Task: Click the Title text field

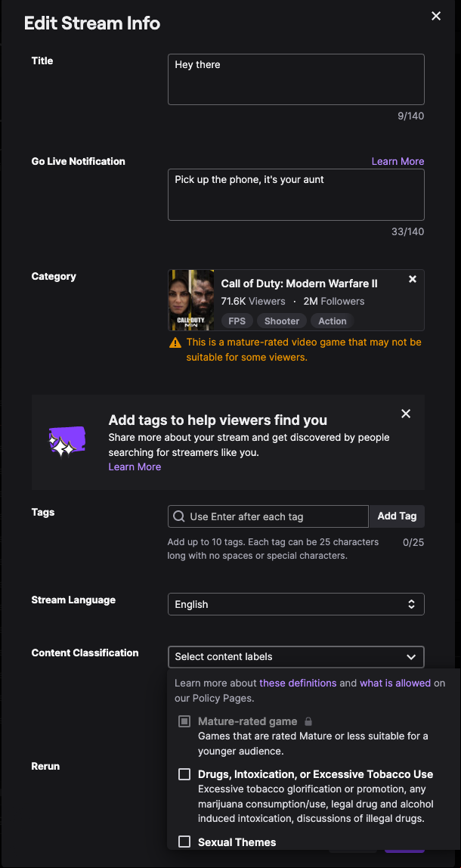Action: [x=296, y=79]
